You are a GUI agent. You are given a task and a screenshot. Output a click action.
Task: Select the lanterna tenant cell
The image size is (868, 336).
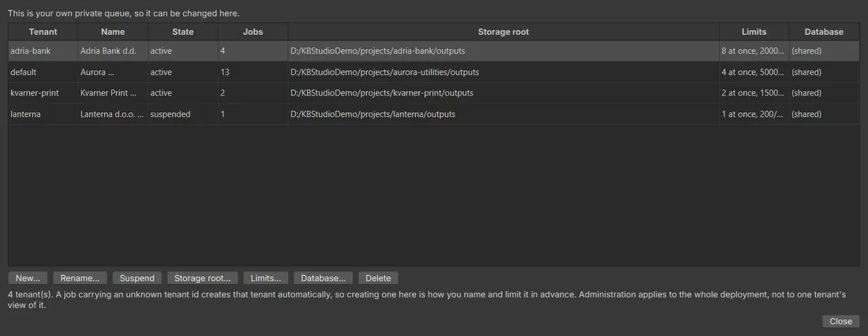(43, 114)
